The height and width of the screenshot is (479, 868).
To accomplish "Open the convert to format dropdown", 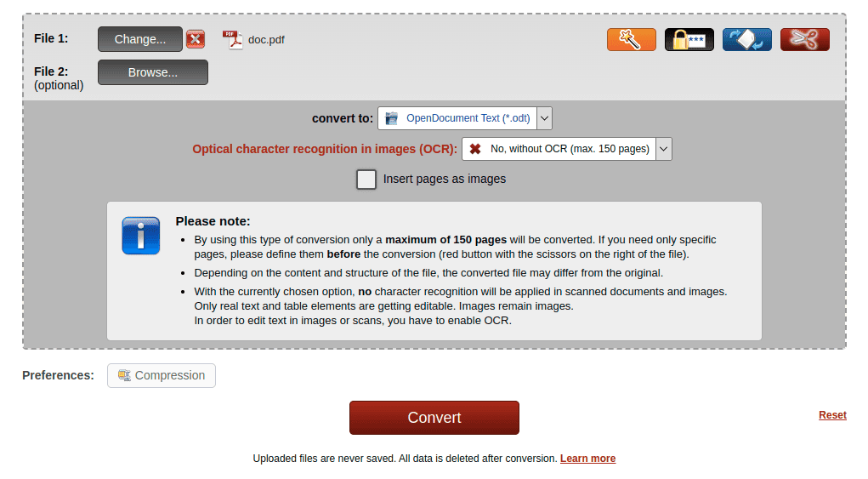I will 464,118.
